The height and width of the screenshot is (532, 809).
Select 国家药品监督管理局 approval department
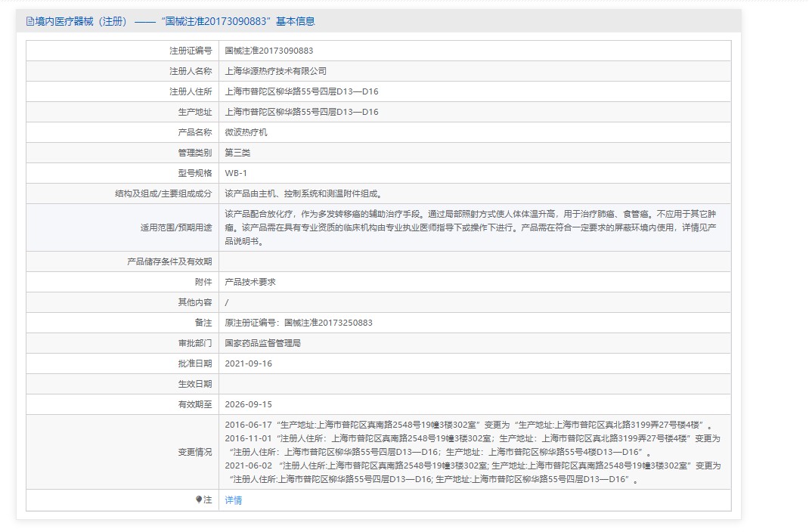click(x=262, y=343)
